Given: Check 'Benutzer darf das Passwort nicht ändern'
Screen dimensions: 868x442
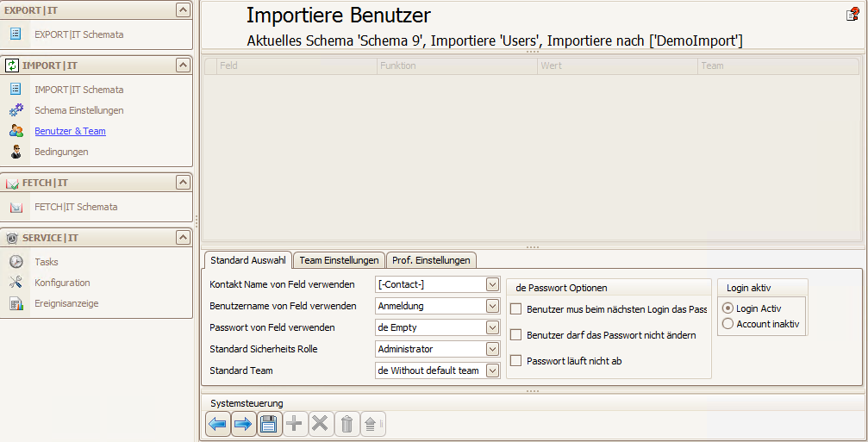Looking at the screenshot, I should click(x=516, y=334).
